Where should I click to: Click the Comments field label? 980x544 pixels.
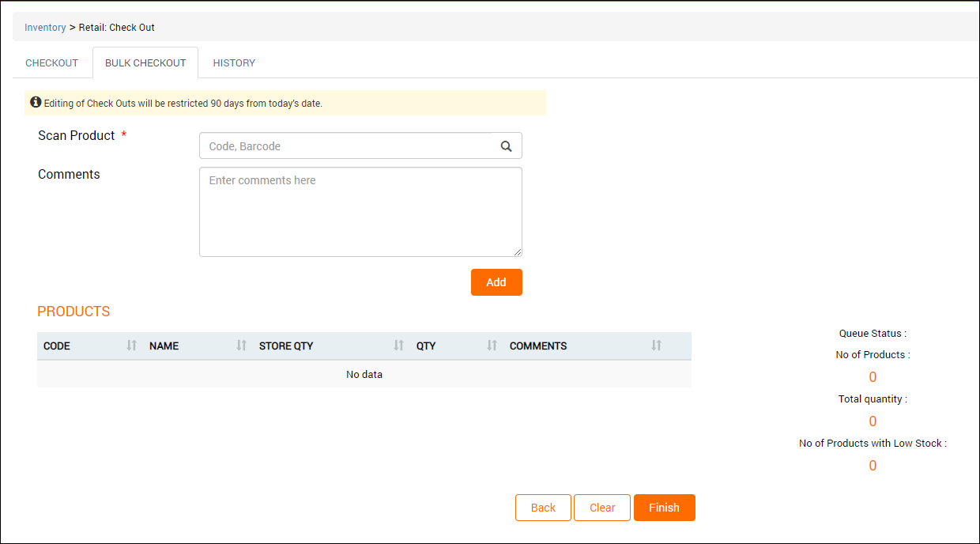(69, 175)
